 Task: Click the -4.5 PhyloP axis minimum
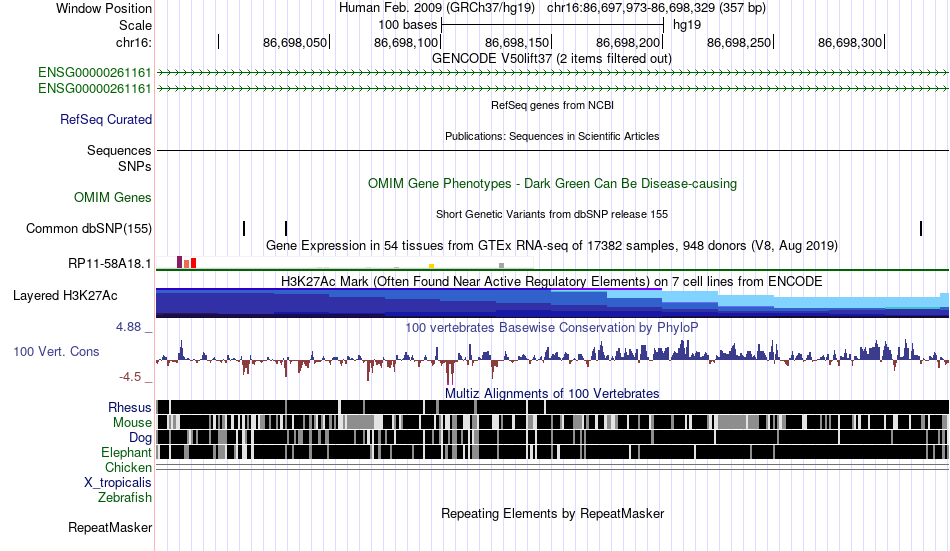pos(130,377)
